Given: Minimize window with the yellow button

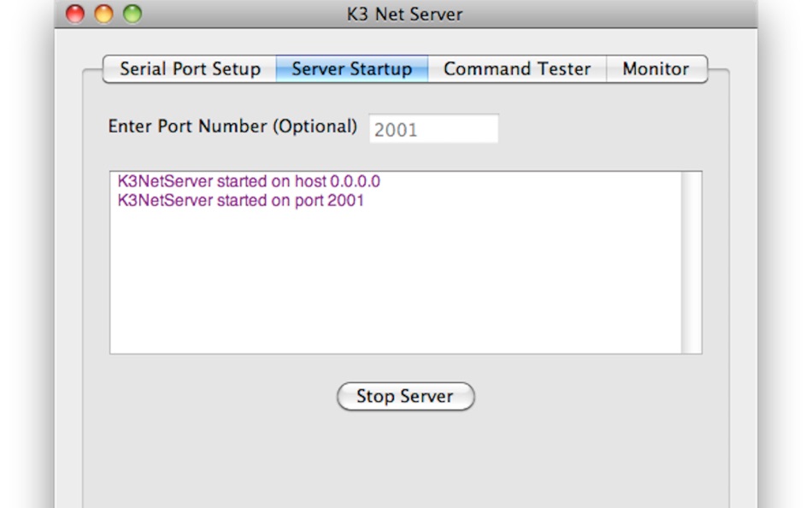Looking at the screenshot, I should pos(103,14).
